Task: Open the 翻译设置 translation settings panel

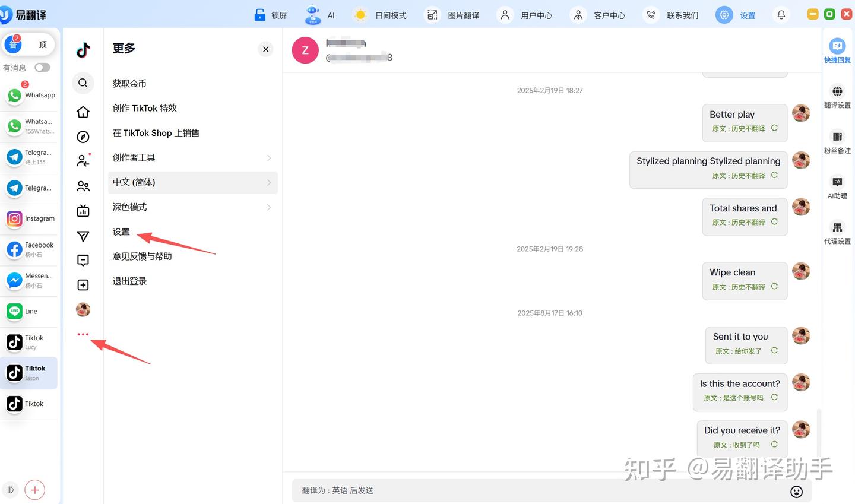Action: (837, 97)
